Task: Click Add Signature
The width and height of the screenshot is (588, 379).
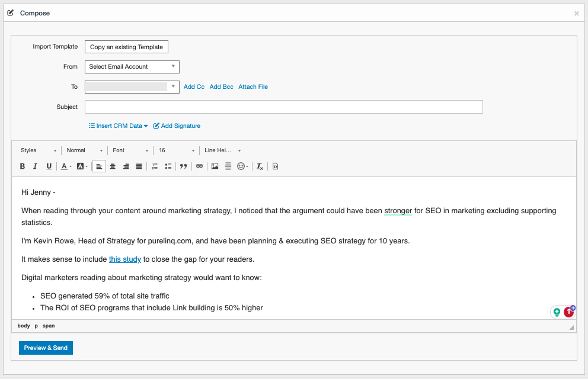Action: coord(177,126)
